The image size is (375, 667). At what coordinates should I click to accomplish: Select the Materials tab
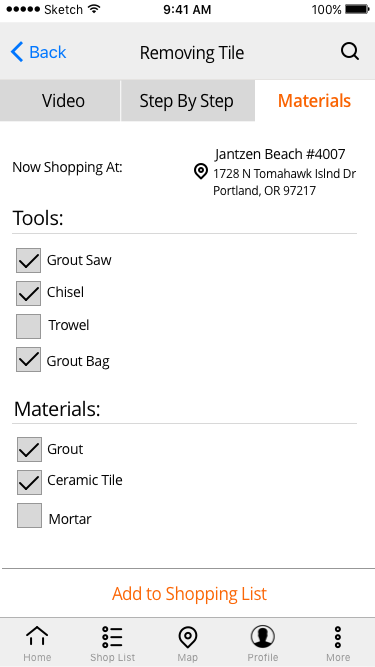315,101
